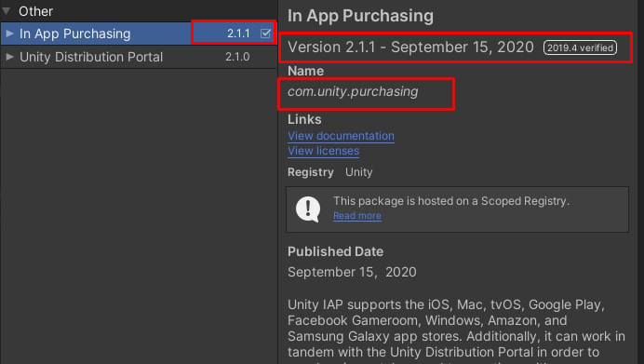Open the View documentation link
The height and width of the screenshot is (364, 644).
341,136
